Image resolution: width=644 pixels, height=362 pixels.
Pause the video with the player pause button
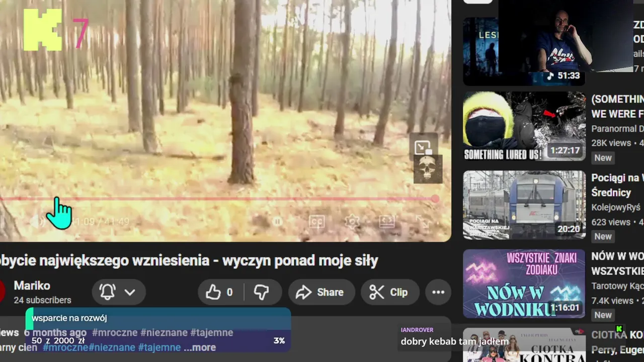click(277, 222)
